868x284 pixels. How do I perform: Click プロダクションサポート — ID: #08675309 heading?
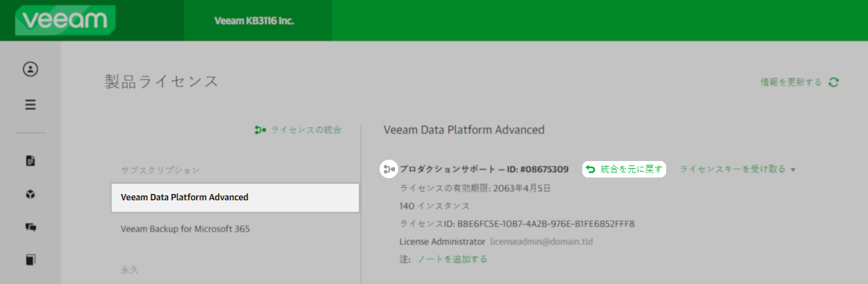[484, 169]
